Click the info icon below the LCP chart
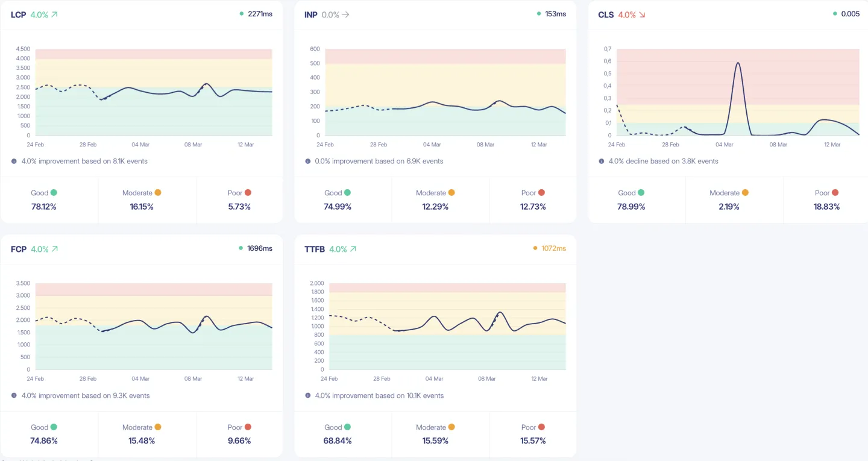 pos(14,161)
